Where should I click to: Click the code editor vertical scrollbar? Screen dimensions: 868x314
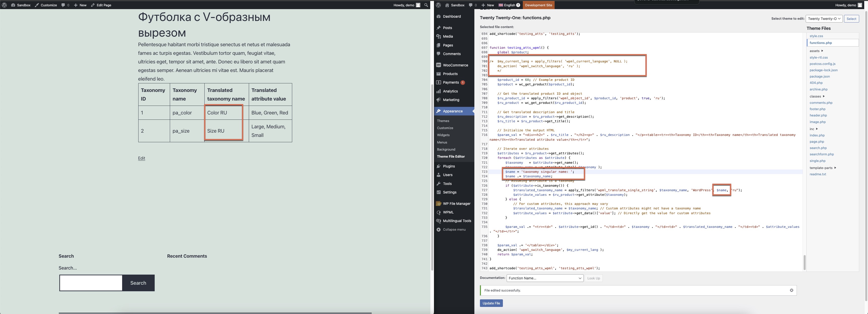click(804, 262)
